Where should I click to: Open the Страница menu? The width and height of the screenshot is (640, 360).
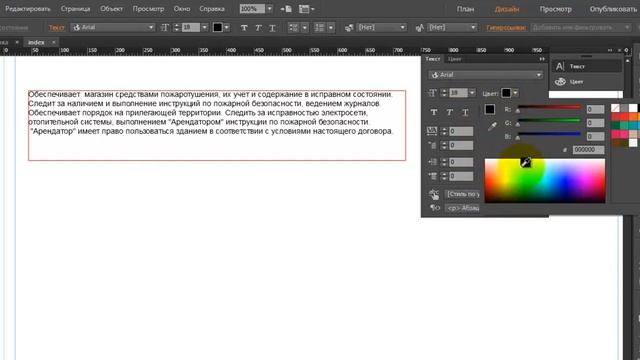click(x=75, y=9)
